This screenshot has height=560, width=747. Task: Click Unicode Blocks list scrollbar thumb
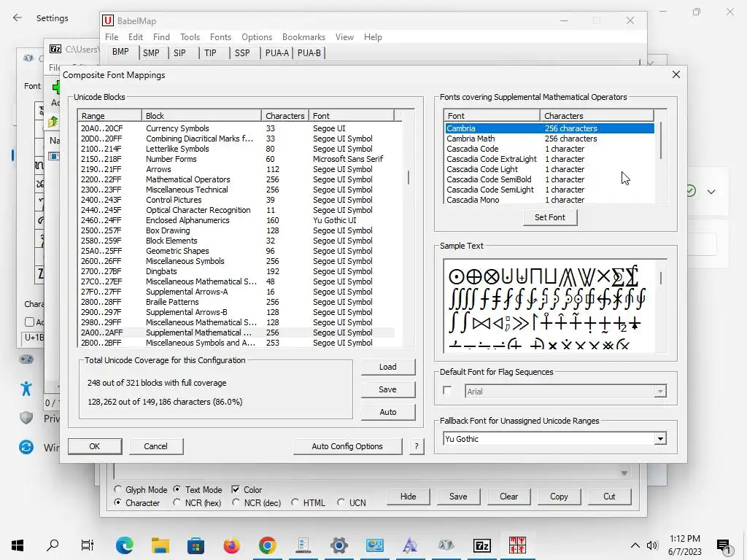[409, 178]
